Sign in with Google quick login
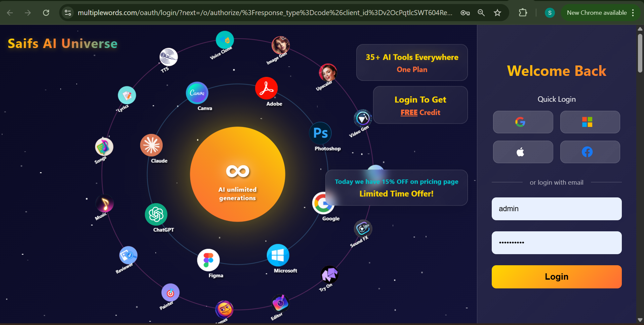The height and width of the screenshot is (325, 644). point(523,122)
